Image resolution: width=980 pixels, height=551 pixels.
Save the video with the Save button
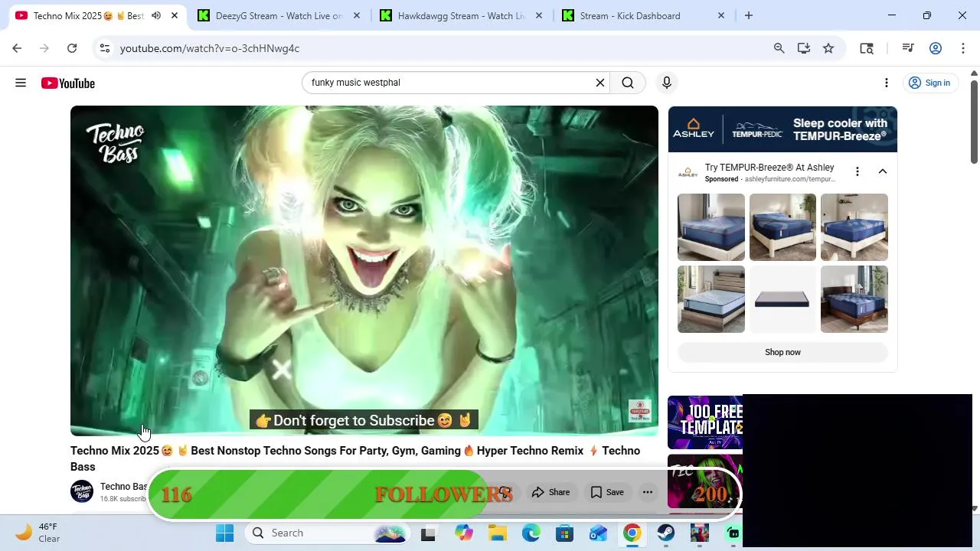607,492
